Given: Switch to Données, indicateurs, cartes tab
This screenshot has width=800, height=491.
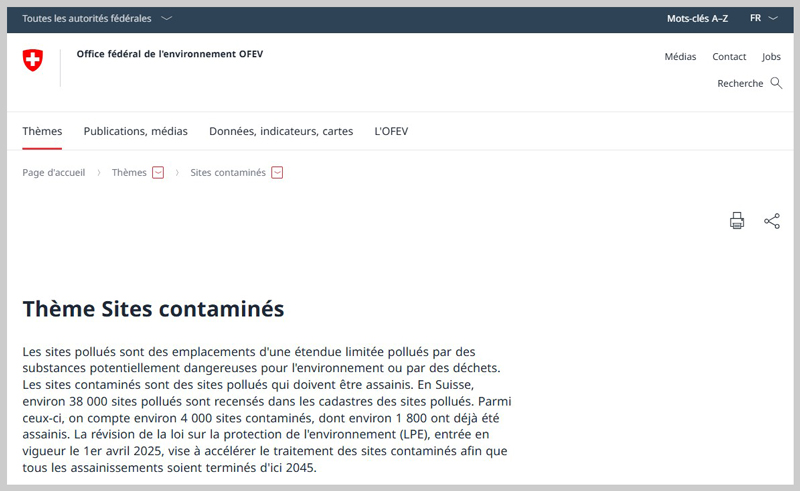Looking at the screenshot, I should coord(281,131).
